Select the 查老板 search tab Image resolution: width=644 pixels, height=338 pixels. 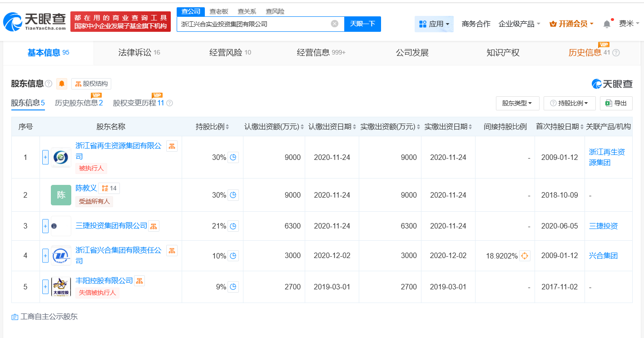tap(219, 12)
